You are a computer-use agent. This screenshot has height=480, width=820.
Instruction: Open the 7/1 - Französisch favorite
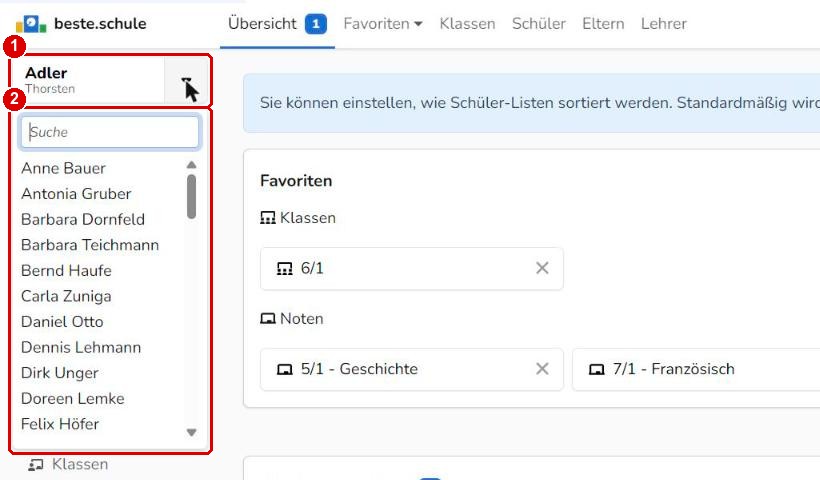point(696,370)
